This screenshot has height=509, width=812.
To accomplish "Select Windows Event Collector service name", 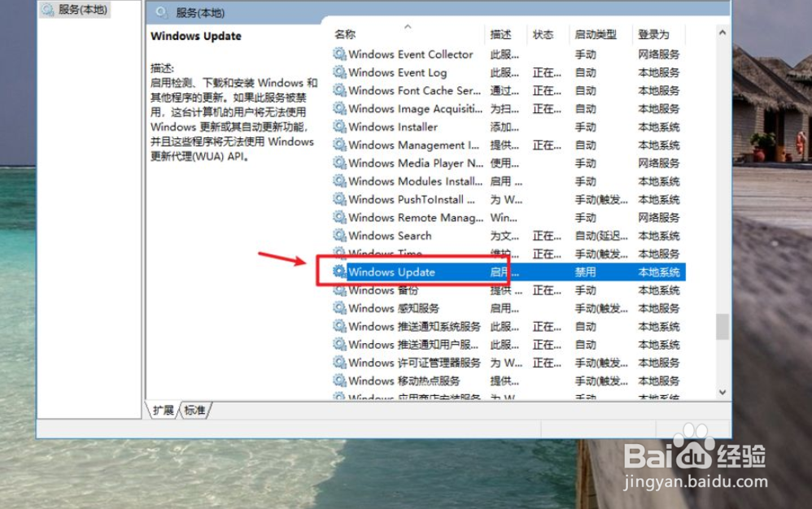I will point(411,54).
